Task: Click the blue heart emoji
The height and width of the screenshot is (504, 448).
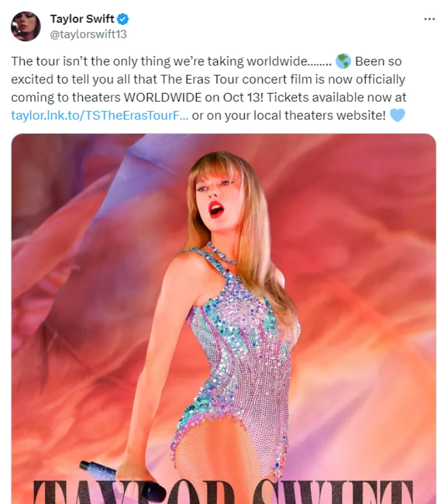Action: point(397,115)
